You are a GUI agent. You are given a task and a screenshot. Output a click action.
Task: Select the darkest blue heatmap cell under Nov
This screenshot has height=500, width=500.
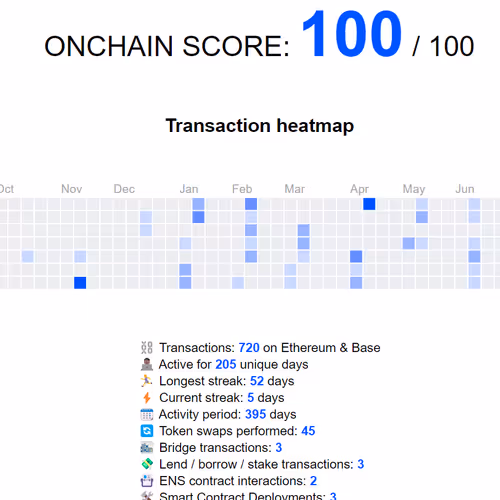coord(80,283)
